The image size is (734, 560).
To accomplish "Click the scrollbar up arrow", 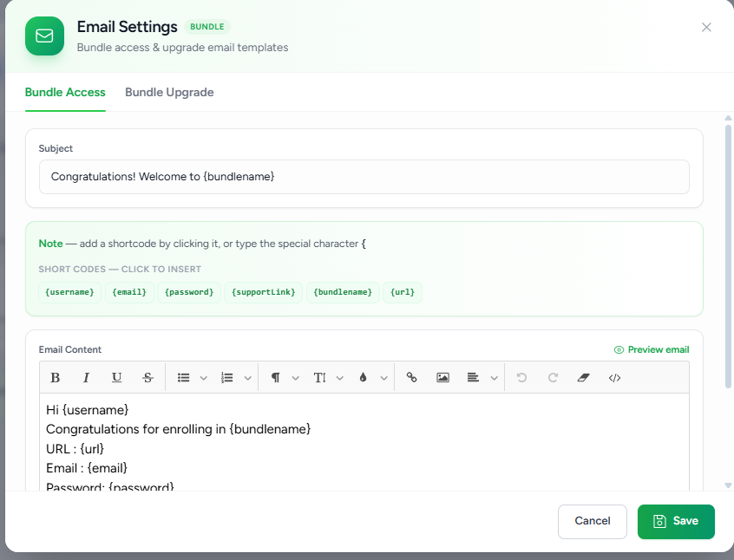I will click(x=728, y=118).
